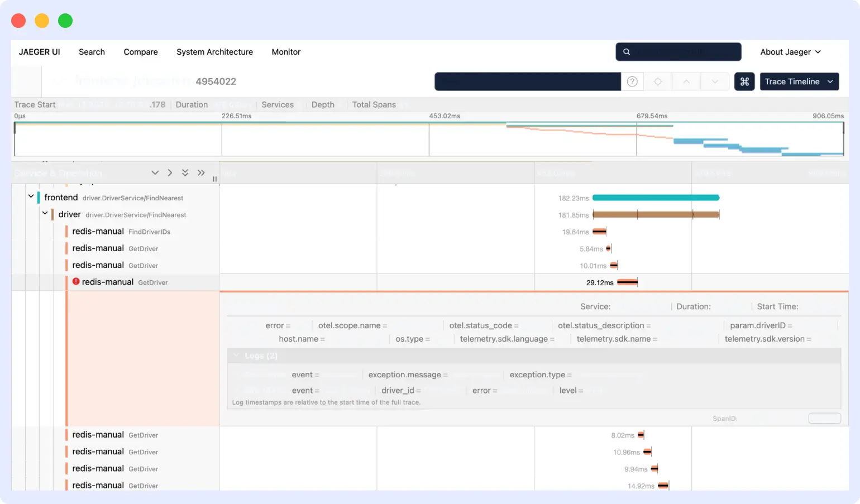Image resolution: width=860 pixels, height=504 pixels.
Task: Collapse one level with single right chevron
Action: coord(170,173)
